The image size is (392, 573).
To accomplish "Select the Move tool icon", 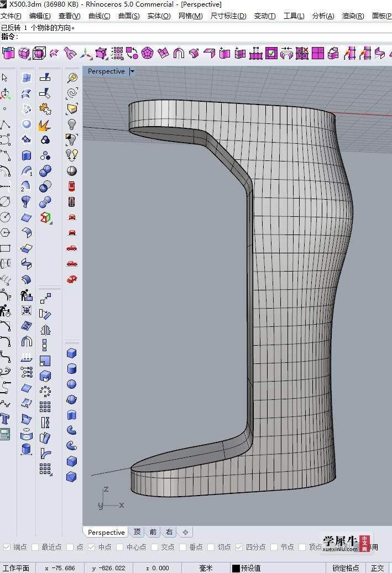I will [x=45, y=299].
